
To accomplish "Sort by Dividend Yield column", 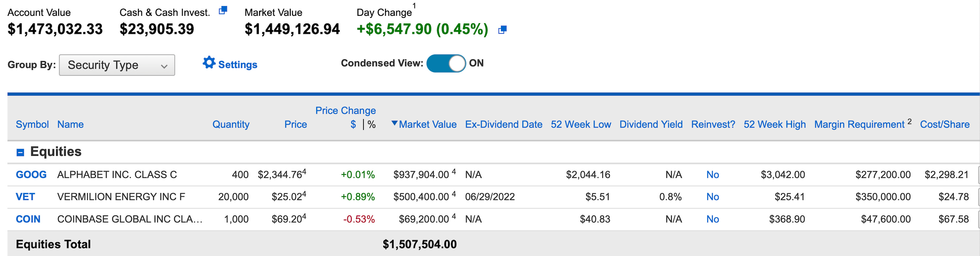I will [x=651, y=124].
